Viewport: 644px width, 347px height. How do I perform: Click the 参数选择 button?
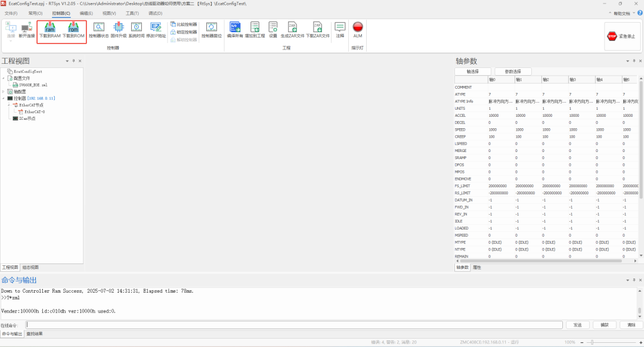pos(513,72)
